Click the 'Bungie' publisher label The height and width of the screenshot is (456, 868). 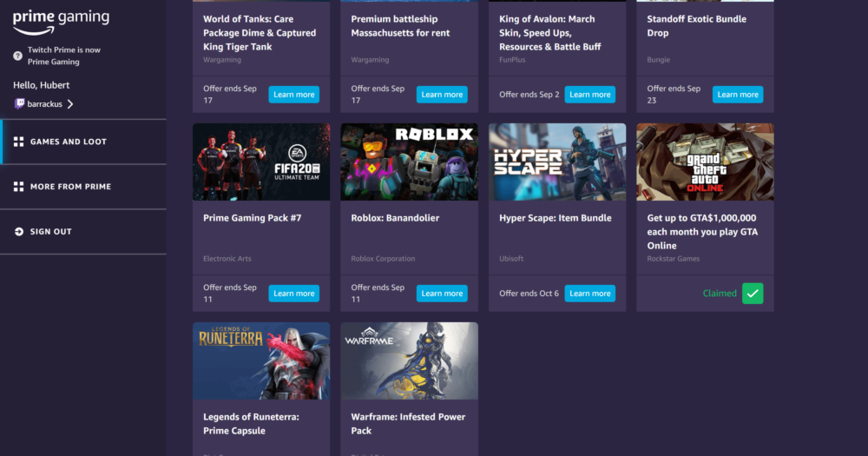658,60
